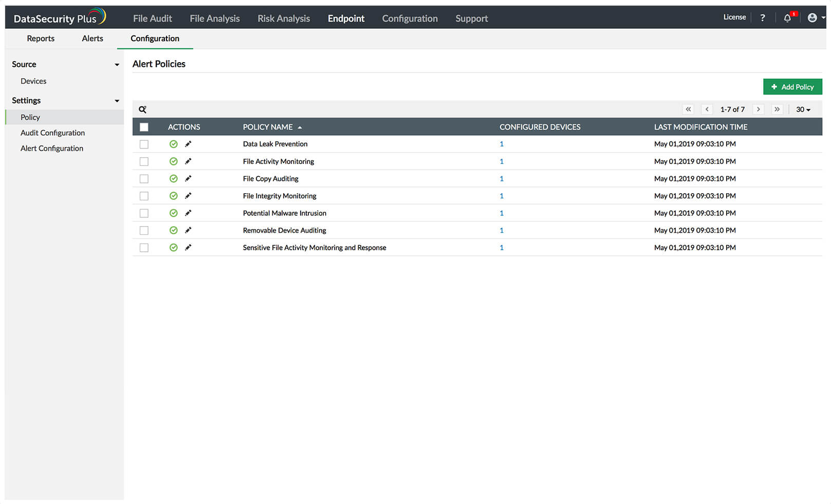Click the green status icon for File Copy Auditing
The image size is (831, 504).
(174, 179)
